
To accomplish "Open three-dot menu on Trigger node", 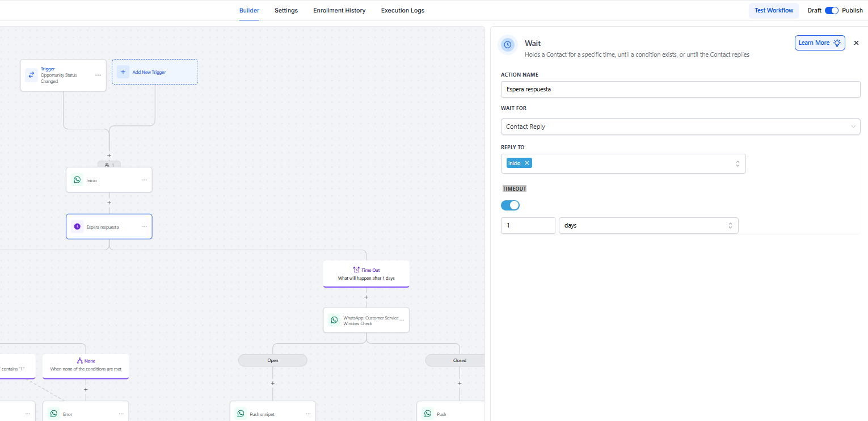I will (x=98, y=75).
